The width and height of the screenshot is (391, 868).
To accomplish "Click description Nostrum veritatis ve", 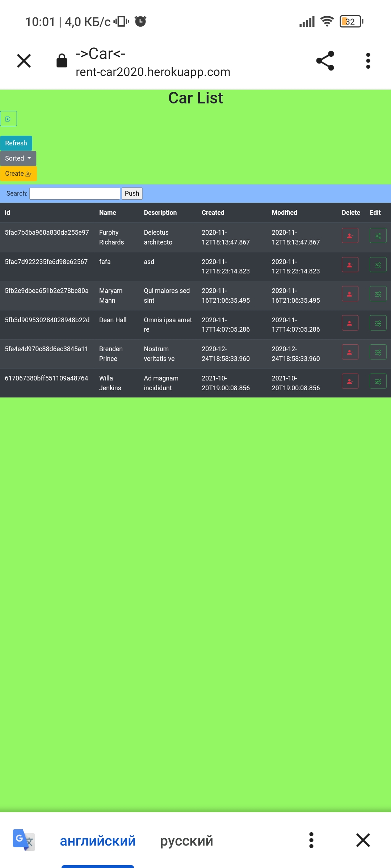I will (159, 354).
